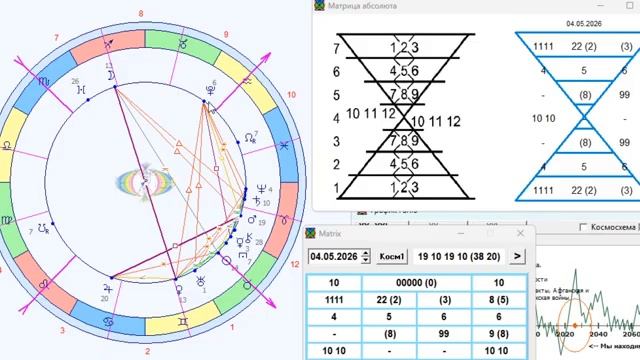Click the 2020 label on the graph axis
Image resolution: width=640 pixels, height=360 pixels.
click(x=565, y=334)
